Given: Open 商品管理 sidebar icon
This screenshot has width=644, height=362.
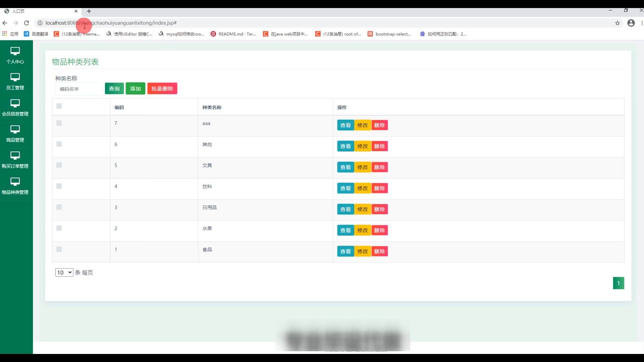Looking at the screenshot, I should pos(15,129).
